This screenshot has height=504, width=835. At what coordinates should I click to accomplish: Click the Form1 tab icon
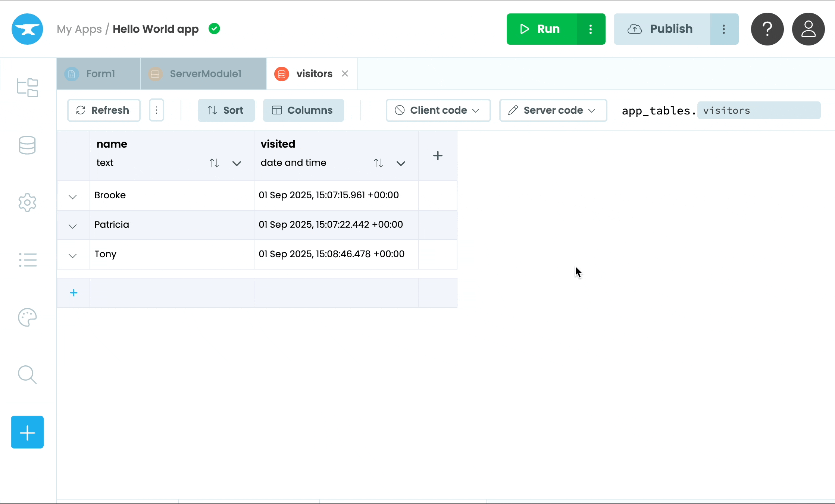(72, 74)
